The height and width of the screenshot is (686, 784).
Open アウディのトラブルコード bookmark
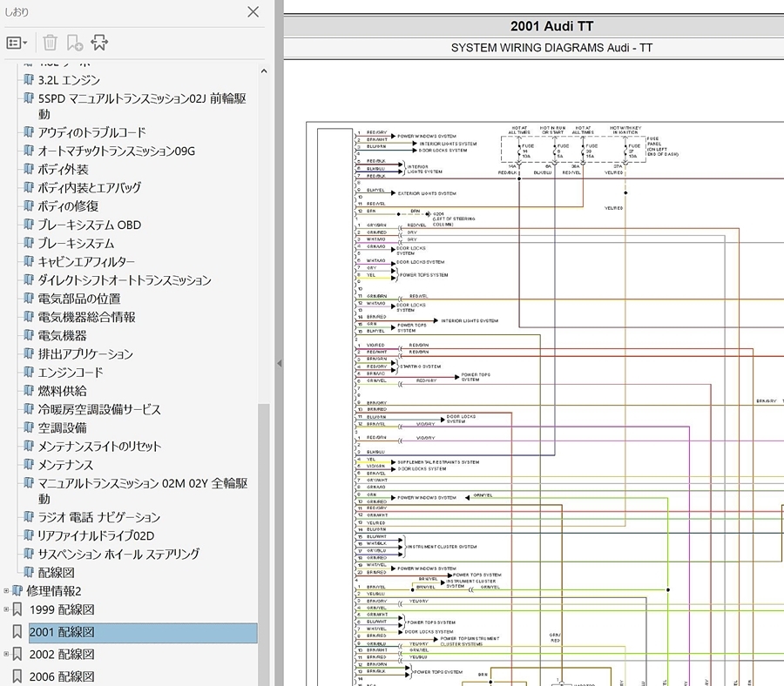point(92,132)
